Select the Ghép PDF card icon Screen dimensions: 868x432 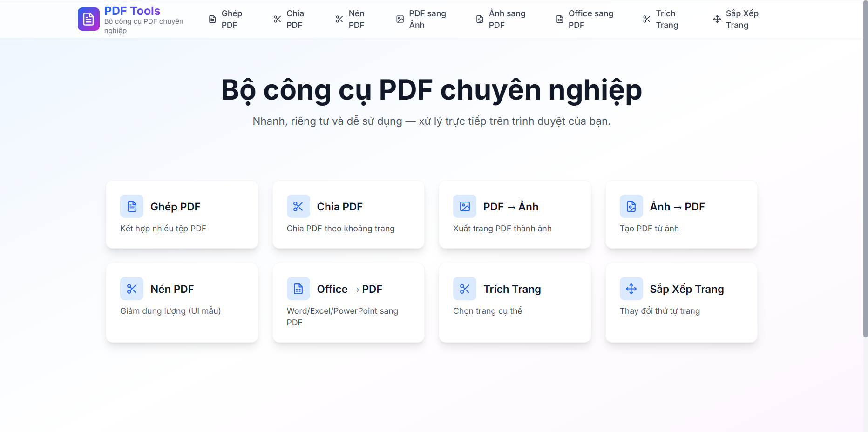tap(131, 206)
